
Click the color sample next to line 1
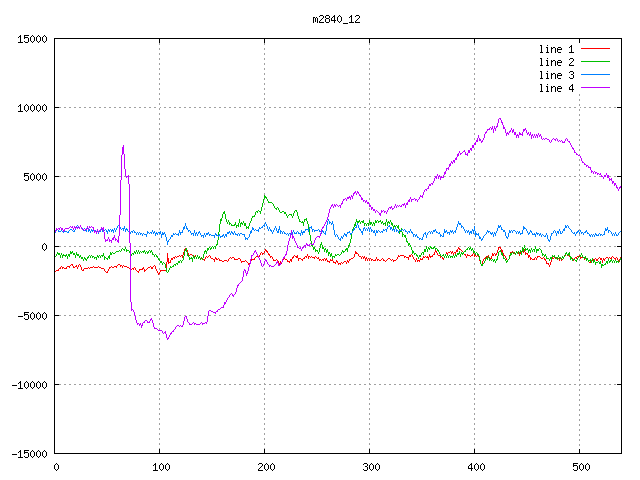coord(595,49)
